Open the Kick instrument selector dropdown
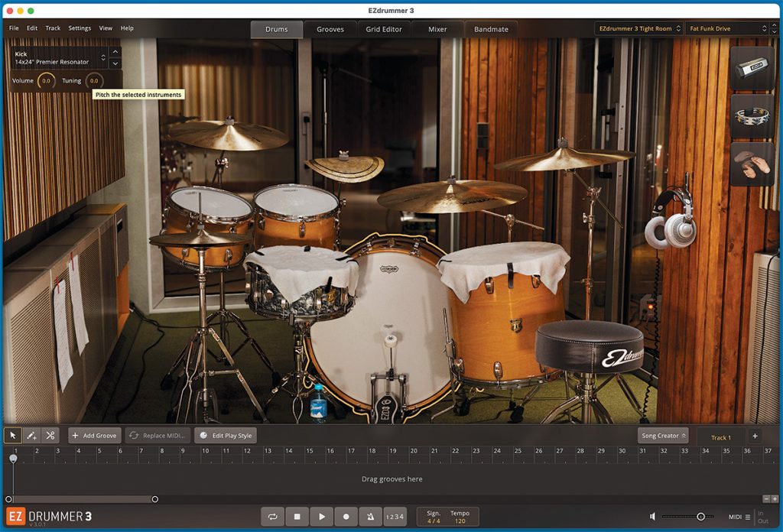The height and width of the screenshot is (532, 783). click(x=60, y=58)
